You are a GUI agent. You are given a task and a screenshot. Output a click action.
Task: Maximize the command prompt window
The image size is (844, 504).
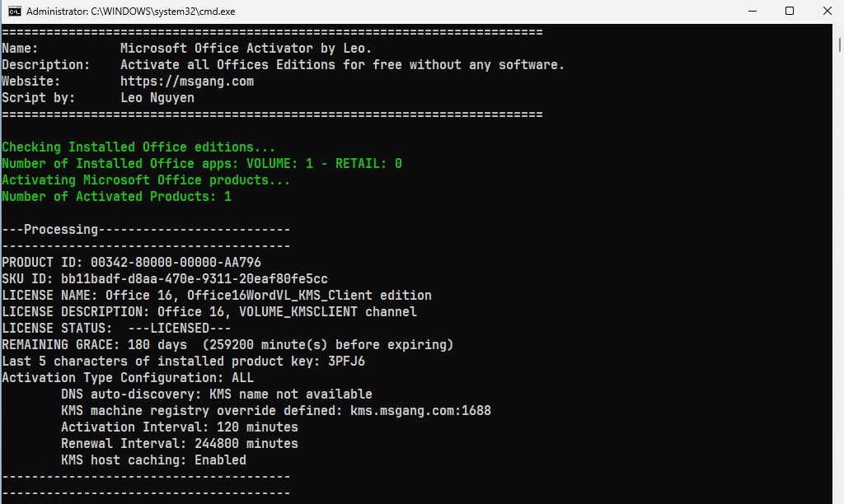pos(790,12)
